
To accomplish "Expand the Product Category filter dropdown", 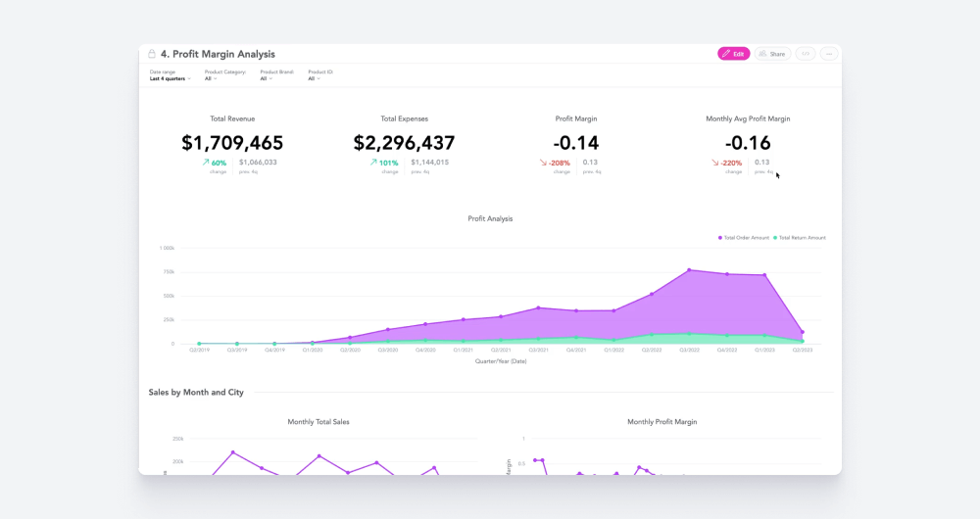I will [x=211, y=78].
